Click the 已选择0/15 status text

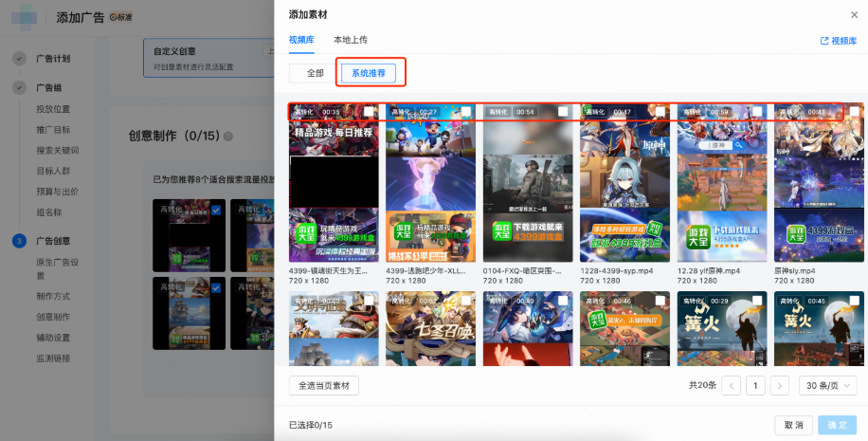click(x=311, y=426)
